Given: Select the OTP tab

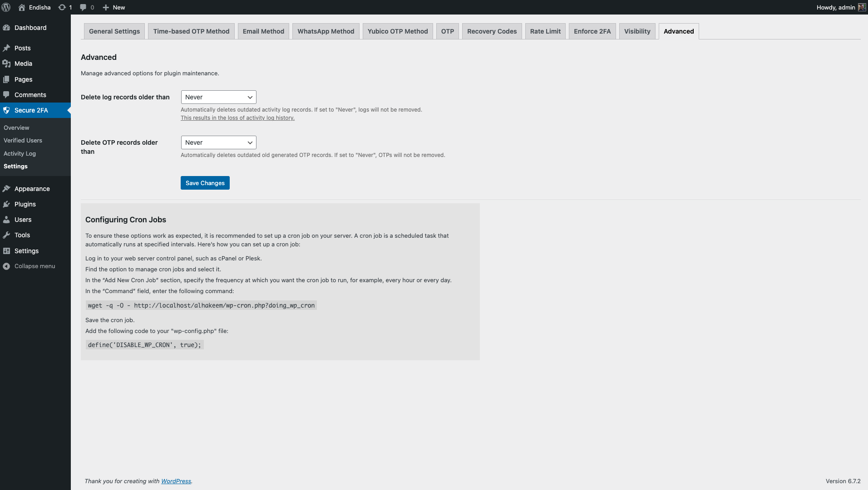Looking at the screenshot, I should (x=448, y=31).
